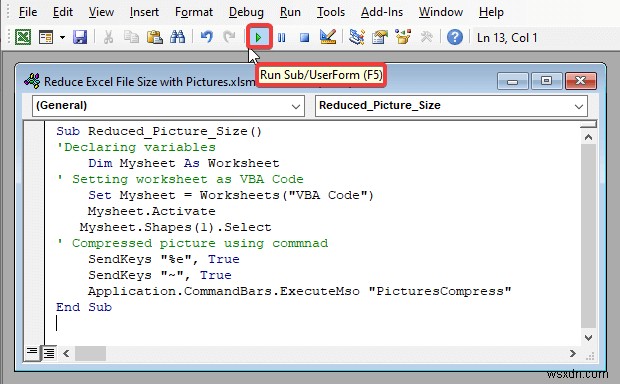The image size is (620, 384).
Task: Click the vertical scrollbar down arrow
Action: [588, 337]
